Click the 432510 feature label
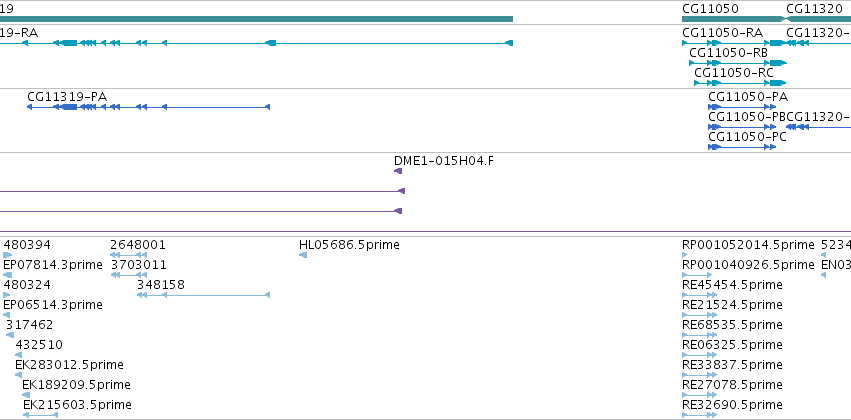The height and width of the screenshot is (420, 851). (39, 345)
